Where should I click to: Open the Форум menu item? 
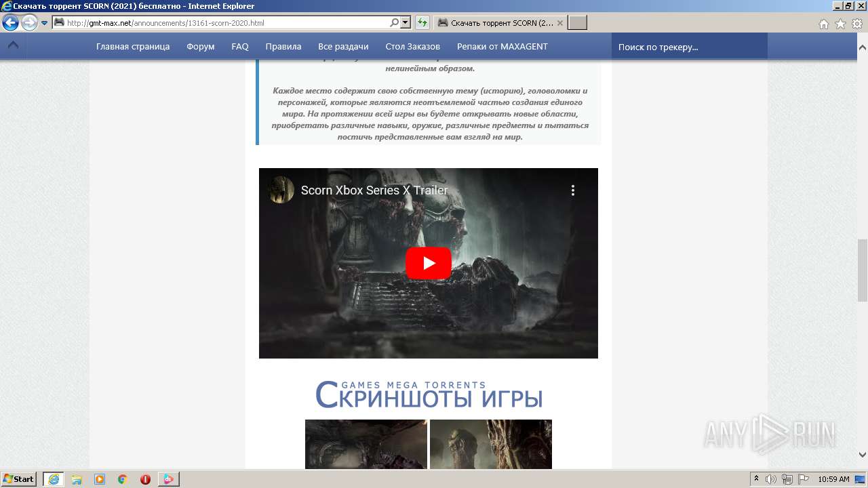coord(201,47)
